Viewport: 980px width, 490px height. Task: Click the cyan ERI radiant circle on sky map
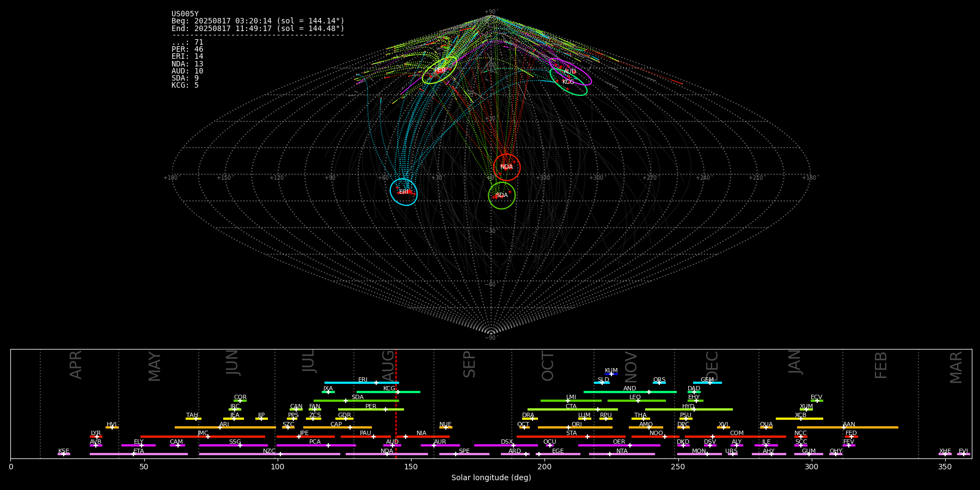403,192
